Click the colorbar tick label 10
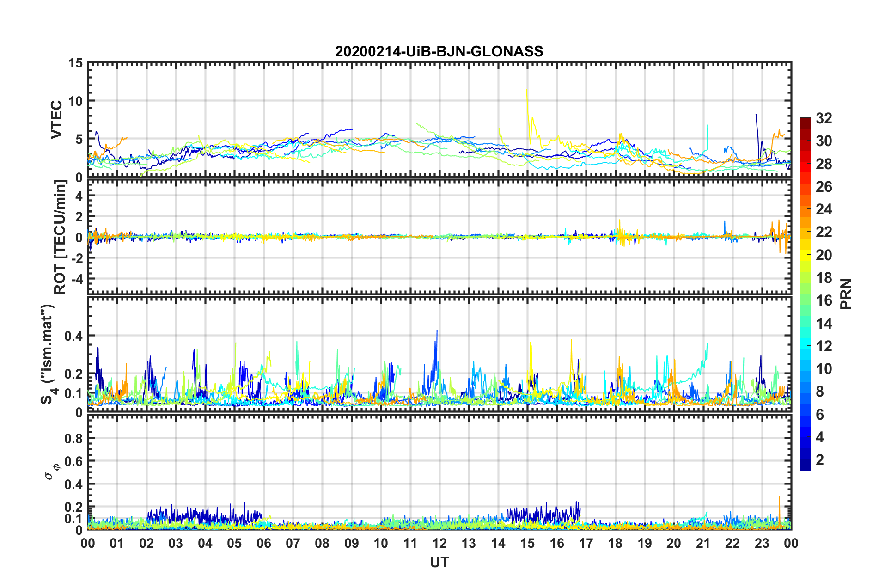Viewport: 879px width, 588px height. [824, 369]
